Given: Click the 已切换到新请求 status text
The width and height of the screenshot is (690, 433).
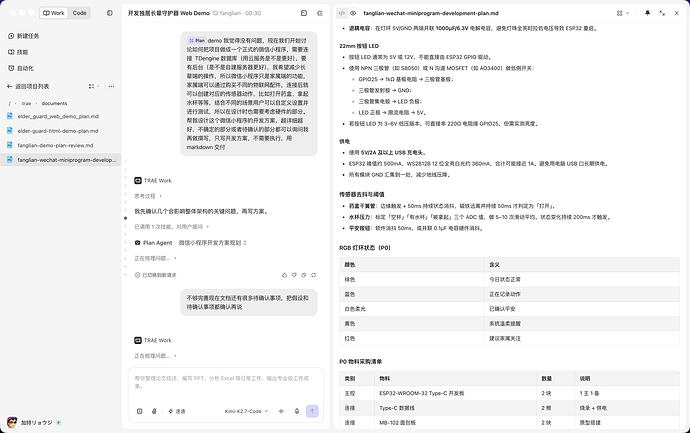Looking at the screenshot, I should [159, 275].
